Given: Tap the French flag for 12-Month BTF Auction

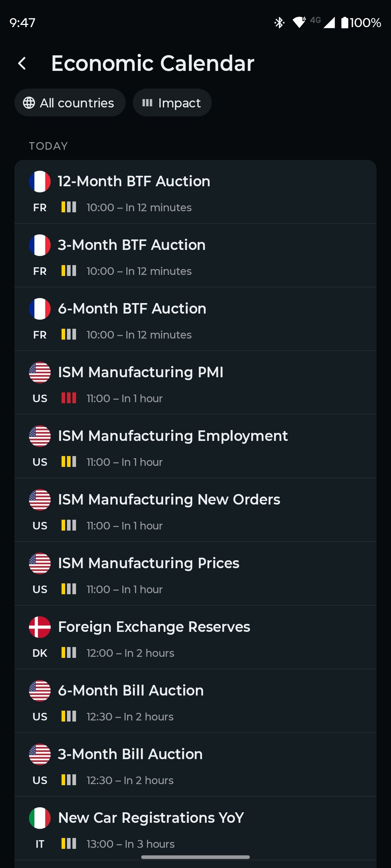Looking at the screenshot, I should (x=40, y=182).
